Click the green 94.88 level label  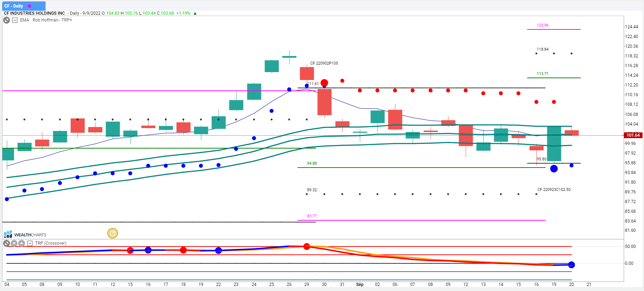(312, 163)
